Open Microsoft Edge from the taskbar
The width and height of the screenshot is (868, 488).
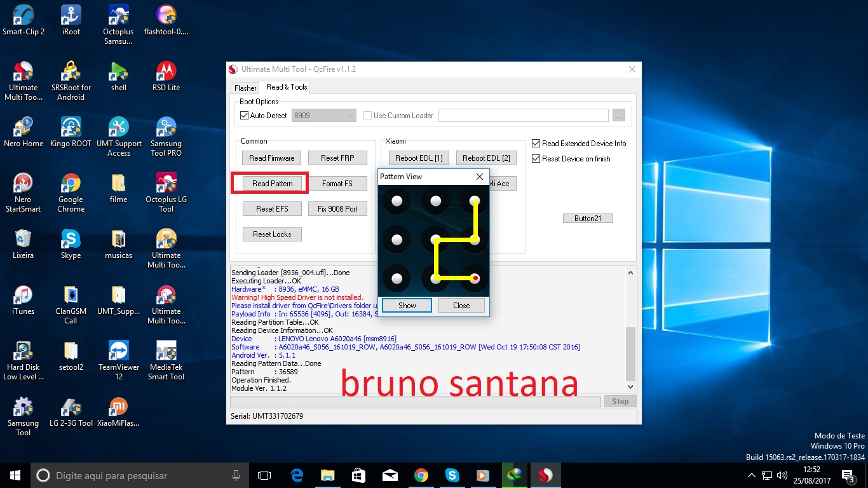pyautogui.click(x=297, y=475)
